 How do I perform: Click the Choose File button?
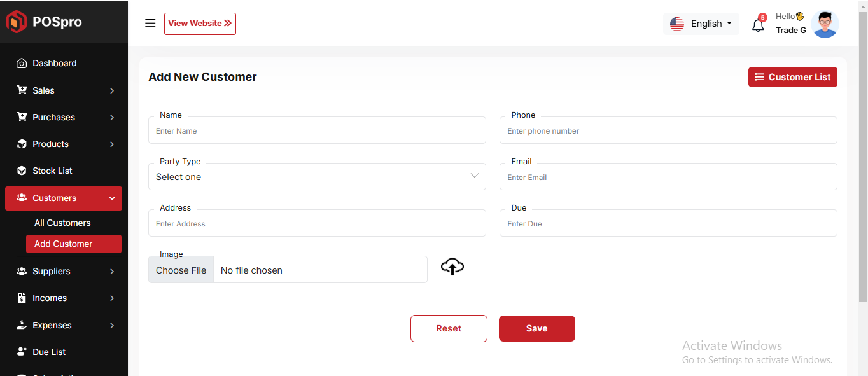tap(181, 270)
